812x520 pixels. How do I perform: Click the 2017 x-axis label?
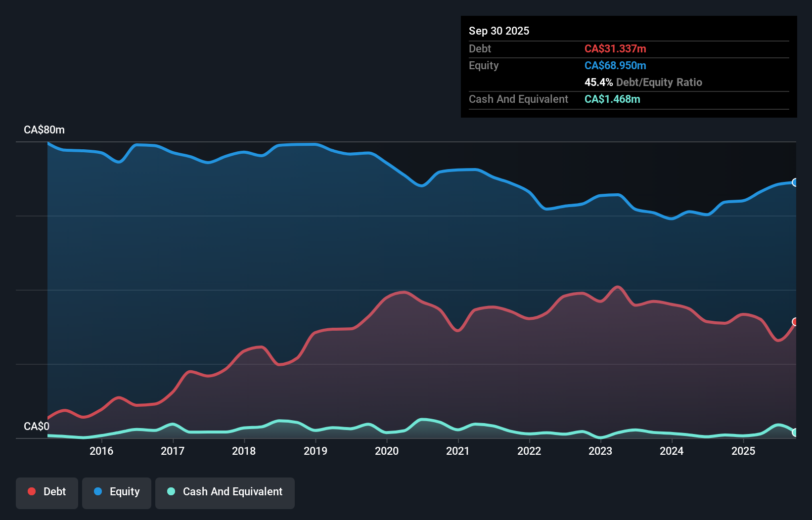(173, 451)
